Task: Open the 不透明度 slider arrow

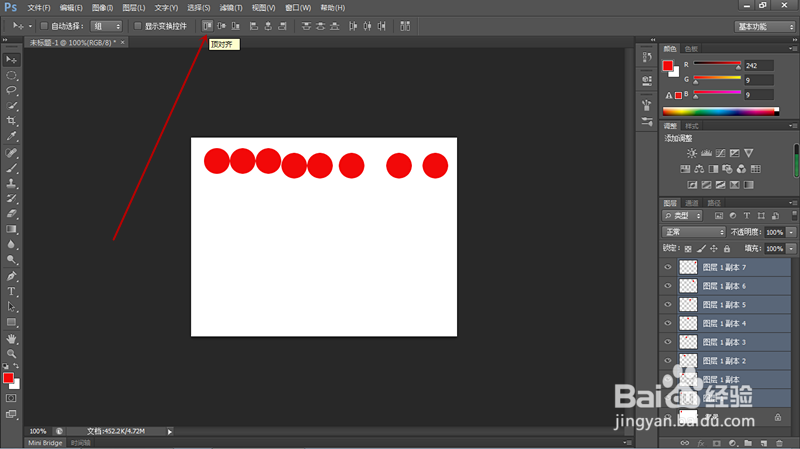Action: [x=791, y=232]
